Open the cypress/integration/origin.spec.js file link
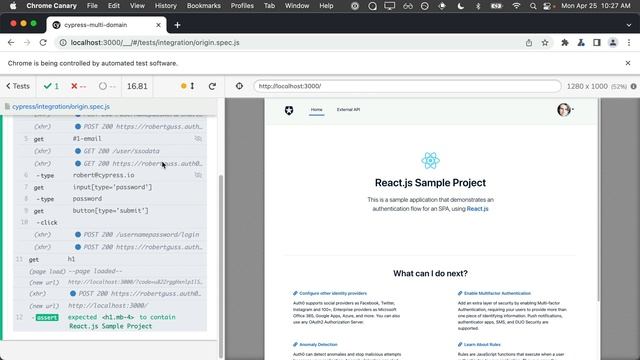Image resolution: width=640 pixels, height=360 pixels. click(x=61, y=107)
